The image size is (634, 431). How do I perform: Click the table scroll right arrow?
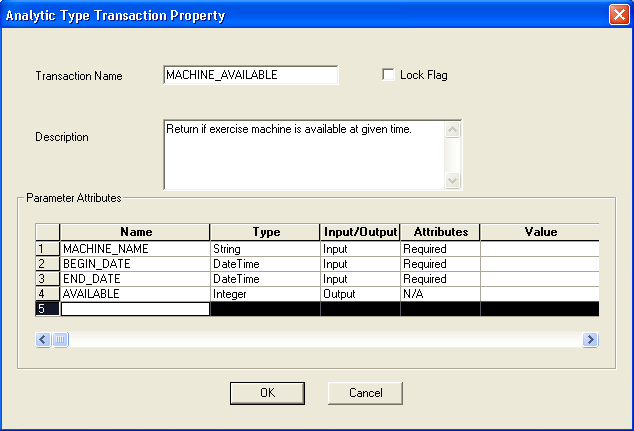pos(590,340)
